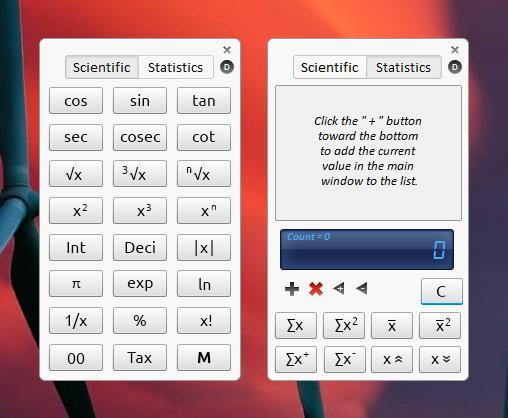Compute square root with √x button

click(76, 174)
